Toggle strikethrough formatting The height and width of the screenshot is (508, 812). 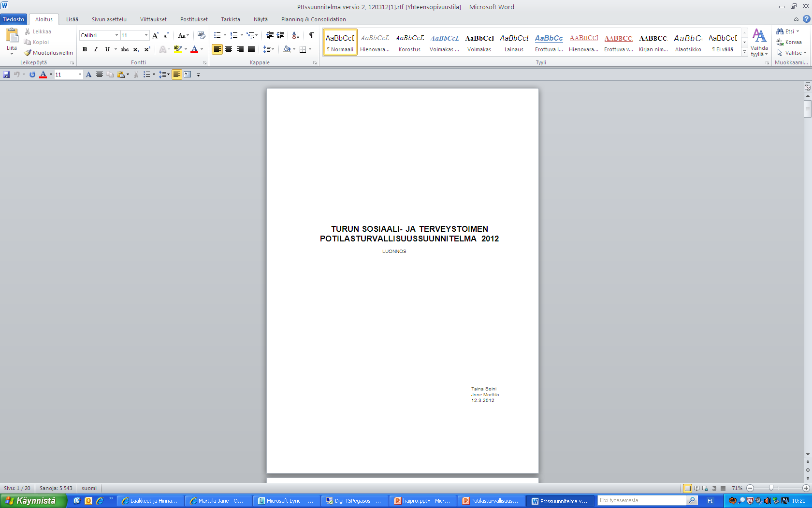point(125,49)
